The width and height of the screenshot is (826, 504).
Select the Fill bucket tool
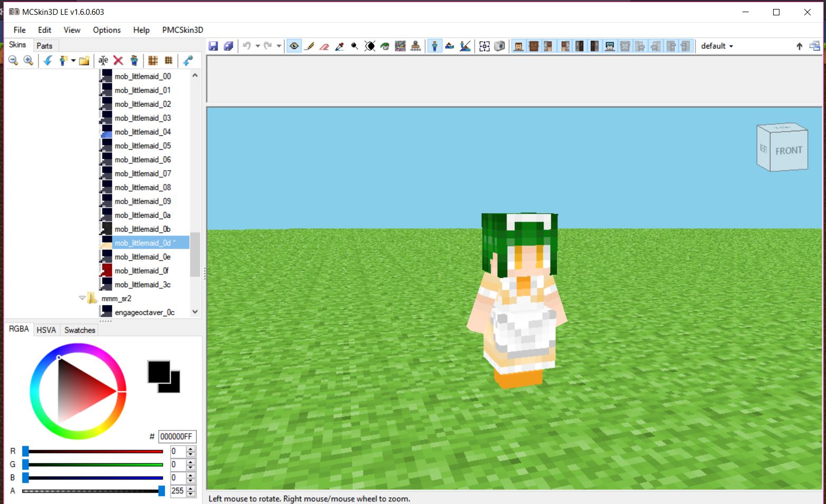(384, 45)
